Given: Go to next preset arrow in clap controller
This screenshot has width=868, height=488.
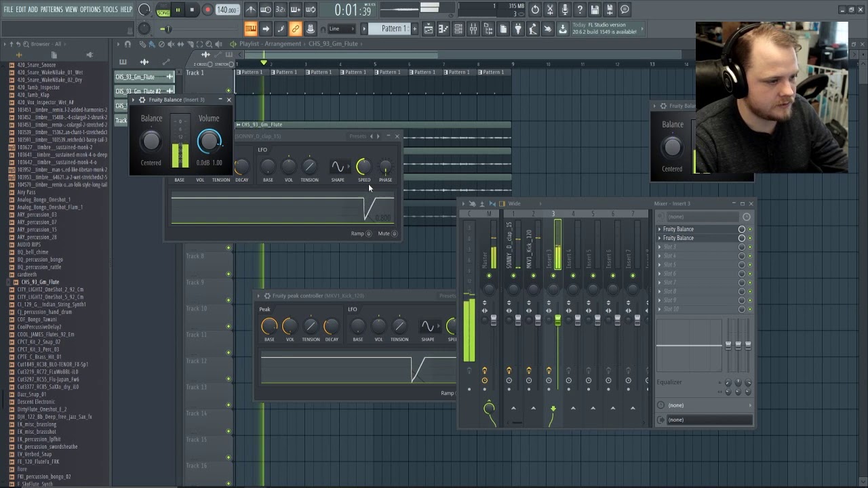Looking at the screenshot, I should (x=378, y=136).
